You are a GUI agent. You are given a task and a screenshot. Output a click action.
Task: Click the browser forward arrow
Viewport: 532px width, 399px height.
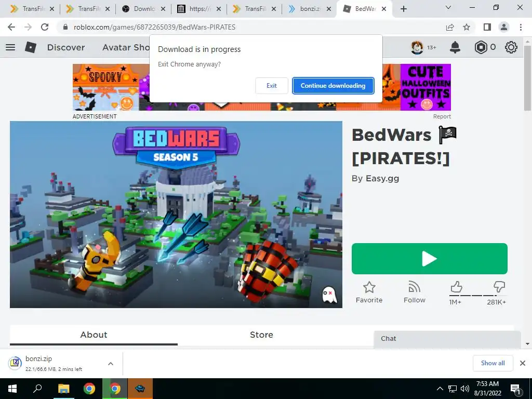pyautogui.click(x=28, y=27)
